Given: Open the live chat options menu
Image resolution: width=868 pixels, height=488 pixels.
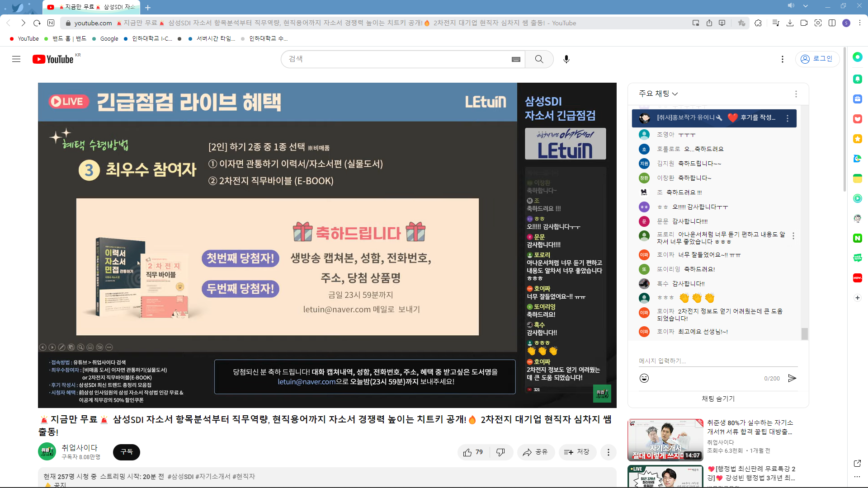Looking at the screenshot, I should pyautogui.click(x=796, y=94).
